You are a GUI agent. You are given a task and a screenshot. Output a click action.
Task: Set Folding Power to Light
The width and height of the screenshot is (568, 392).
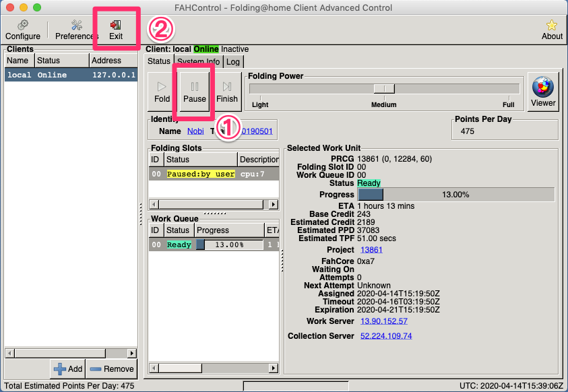(260, 104)
